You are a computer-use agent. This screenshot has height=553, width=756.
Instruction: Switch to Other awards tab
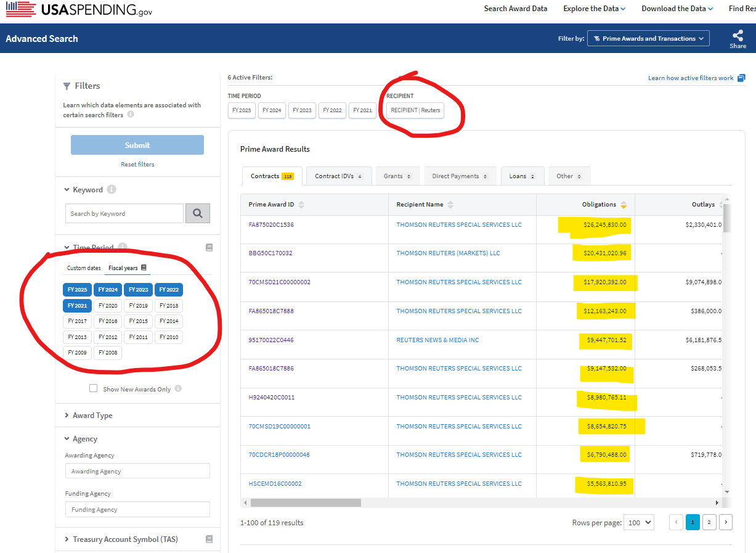[569, 176]
